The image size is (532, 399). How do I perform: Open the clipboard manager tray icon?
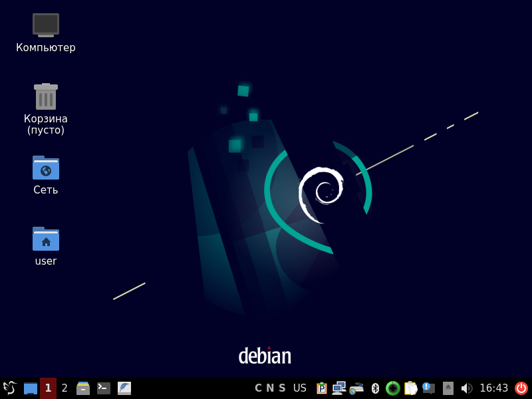click(410, 388)
